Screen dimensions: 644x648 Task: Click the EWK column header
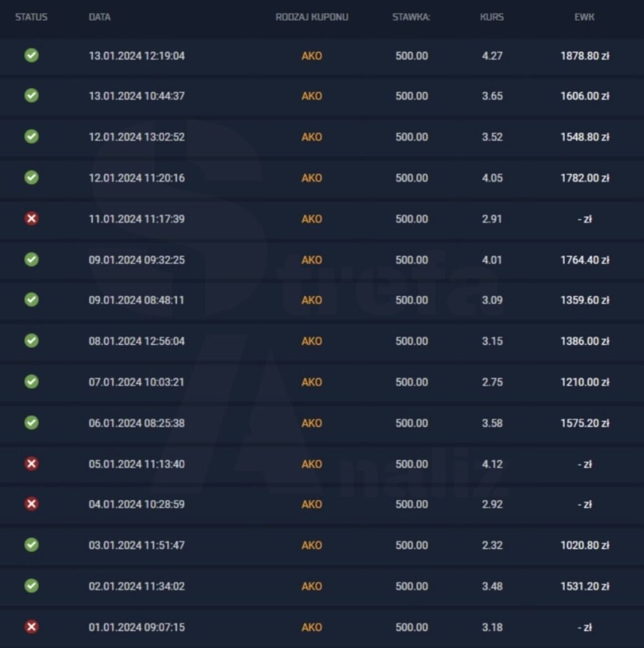(585, 17)
